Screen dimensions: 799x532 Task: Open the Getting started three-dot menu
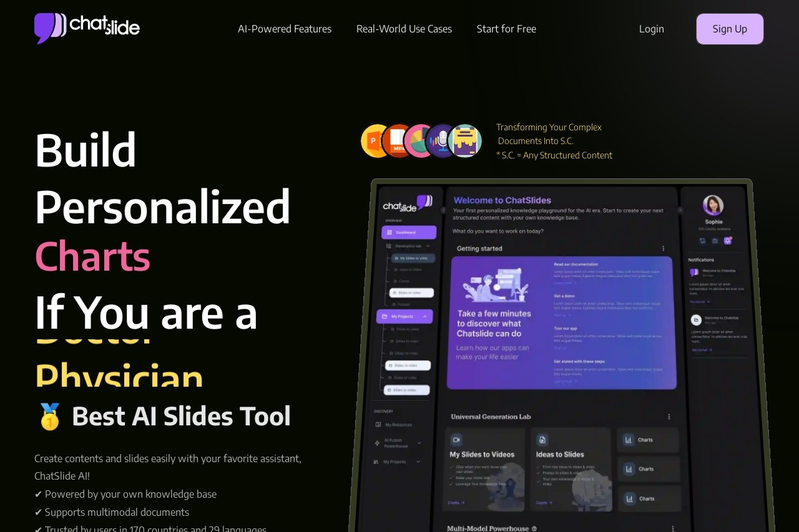coord(663,248)
